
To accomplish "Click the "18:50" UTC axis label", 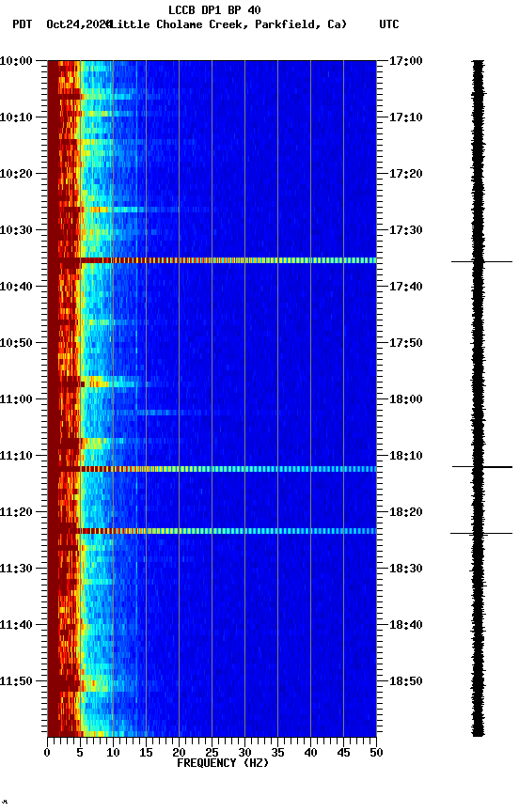I will coord(406,681).
